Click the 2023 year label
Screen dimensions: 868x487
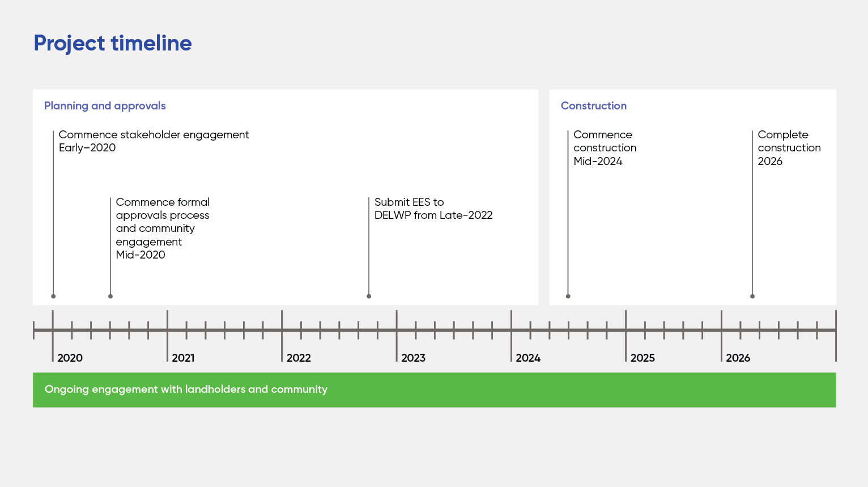[414, 358]
